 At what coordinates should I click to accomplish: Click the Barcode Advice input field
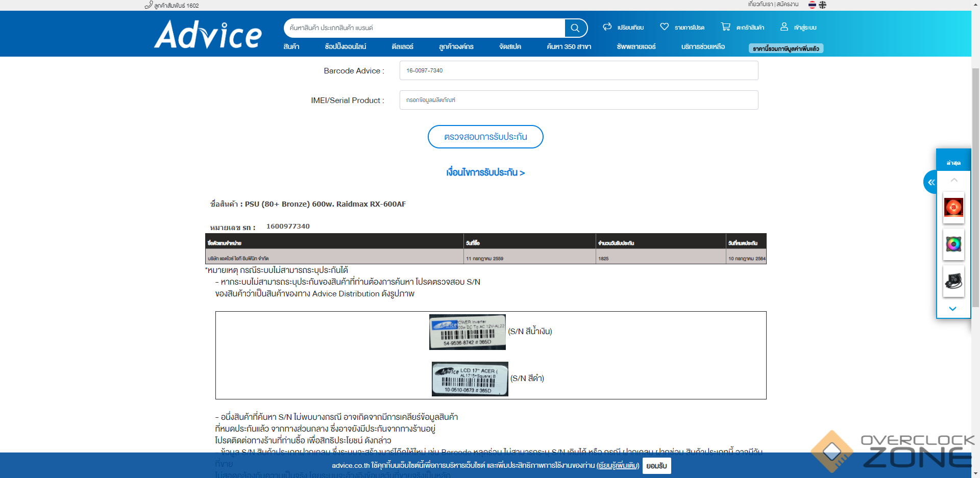pos(578,70)
